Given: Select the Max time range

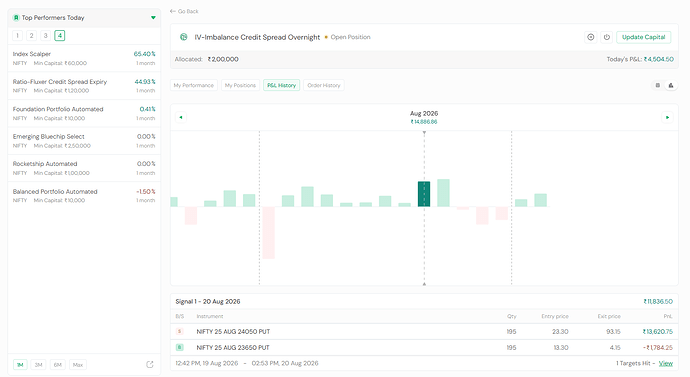Looking at the screenshot, I should point(78,365).
